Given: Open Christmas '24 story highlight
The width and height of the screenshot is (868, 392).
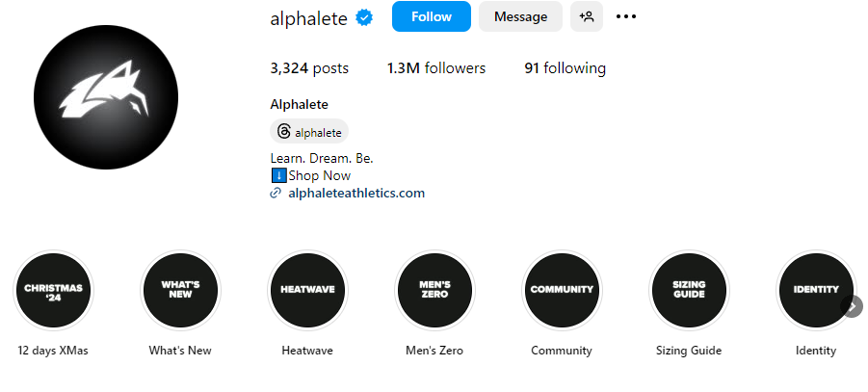Looking at the screenshot, I should [x=54, y=290].
